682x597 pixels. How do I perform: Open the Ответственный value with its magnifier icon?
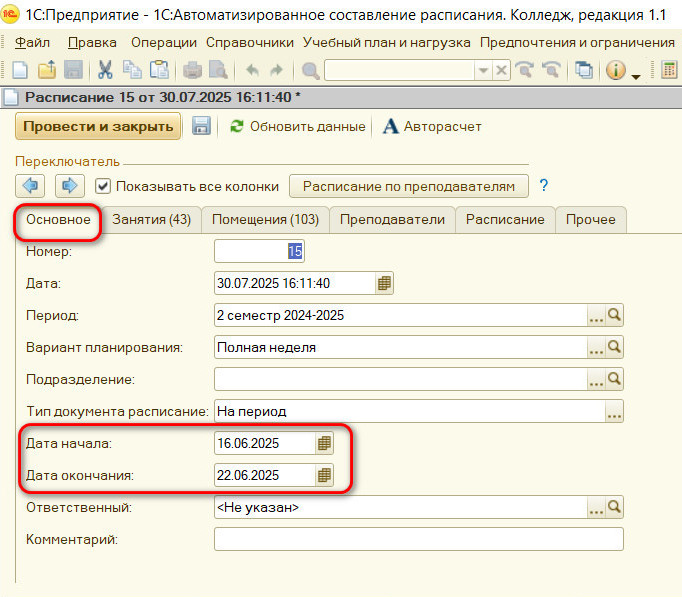point(614,507)
